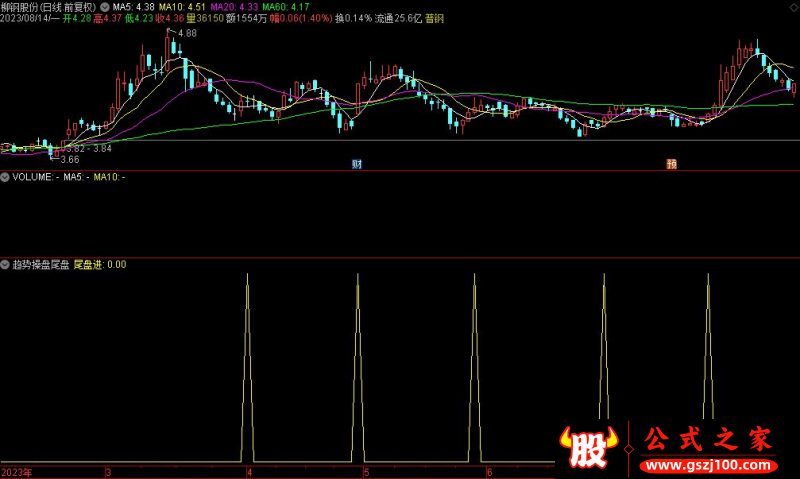This screenshot has height=479, width=800.
Task: Click the tall red candle under the 4.88 label
Action: [x=167, y=52]
